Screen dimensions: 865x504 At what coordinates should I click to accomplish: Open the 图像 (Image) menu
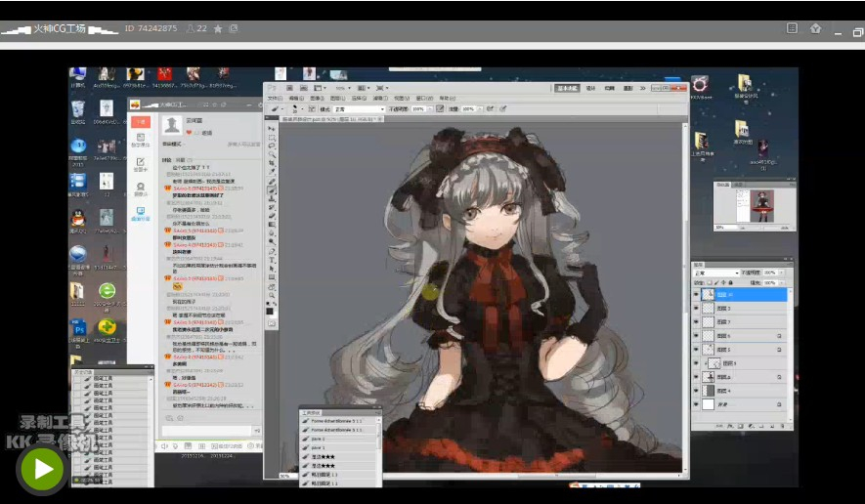(x=318, y=98)
